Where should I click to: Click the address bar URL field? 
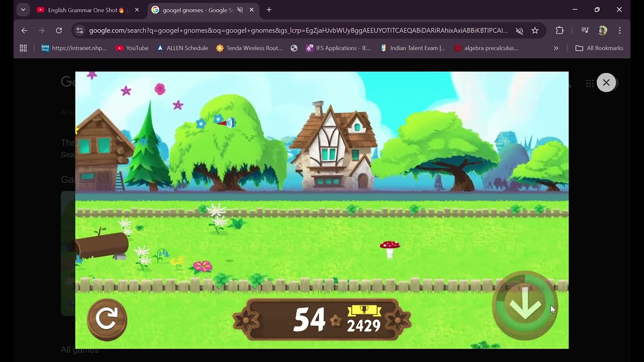298,31
